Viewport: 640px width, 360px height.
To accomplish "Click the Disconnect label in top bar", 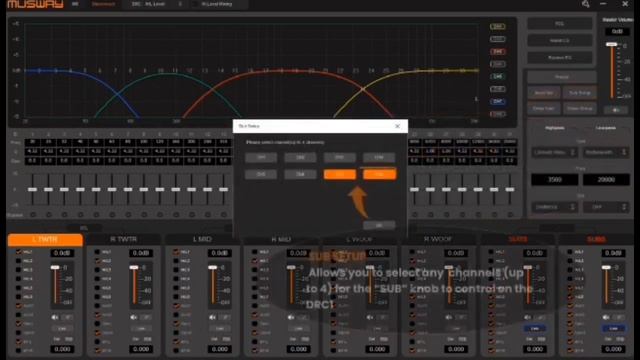I will [103, 4].
